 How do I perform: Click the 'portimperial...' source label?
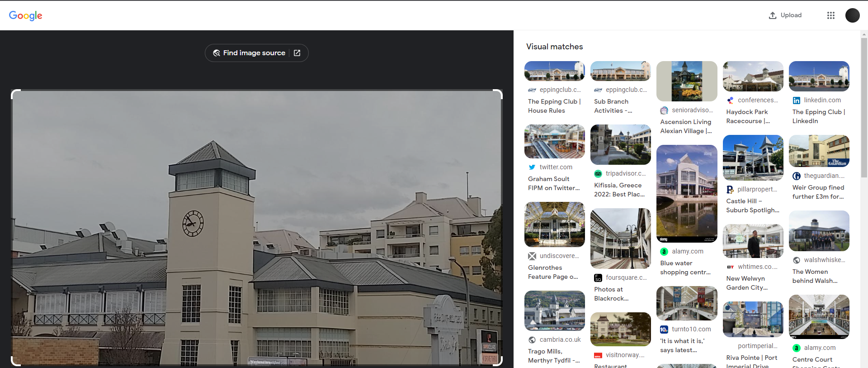point(758,346)
